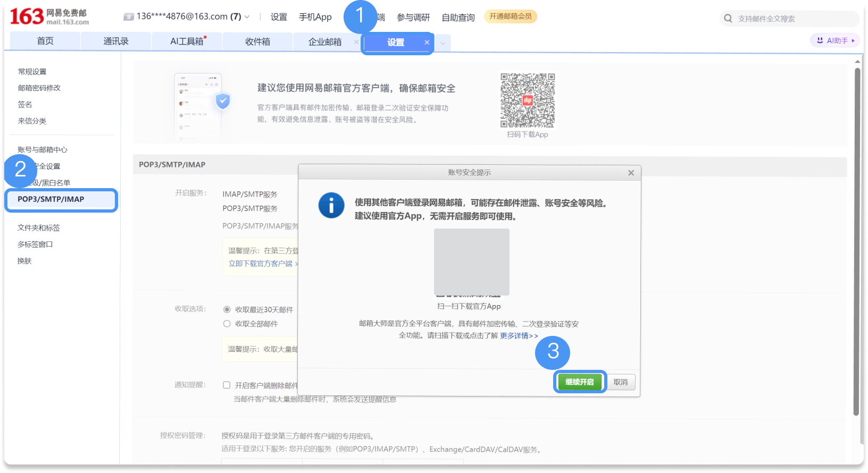This screenshot has height=473, width=868.
Task: Click the 扫码下载App QR code
Action: [x=528, y=100]
